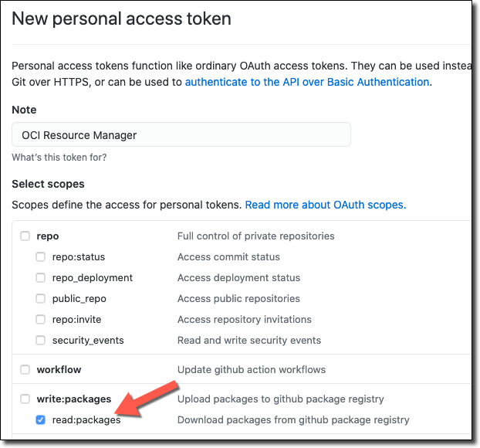Screen dimensions: 480x448
Task: Check the security_events scope
Action: click(x=41, y=341)
